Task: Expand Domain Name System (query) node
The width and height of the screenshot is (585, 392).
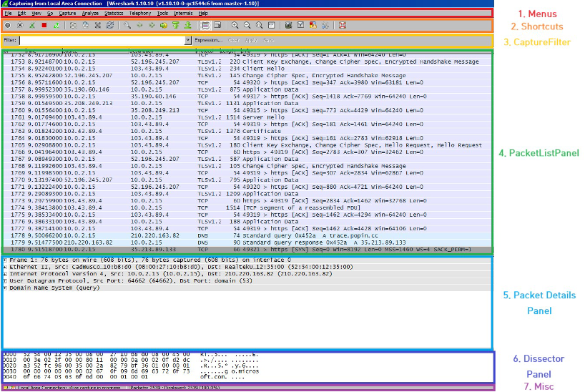Action: (5, 288)
